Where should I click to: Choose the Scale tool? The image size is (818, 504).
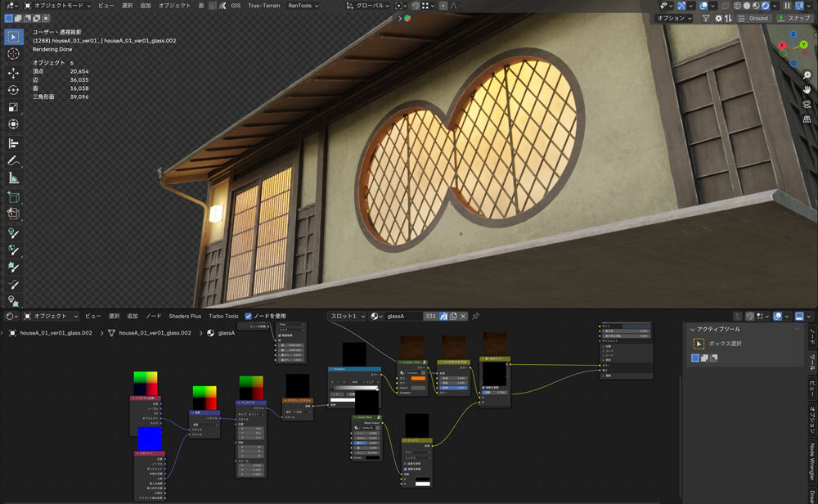[x=13, y=107]
